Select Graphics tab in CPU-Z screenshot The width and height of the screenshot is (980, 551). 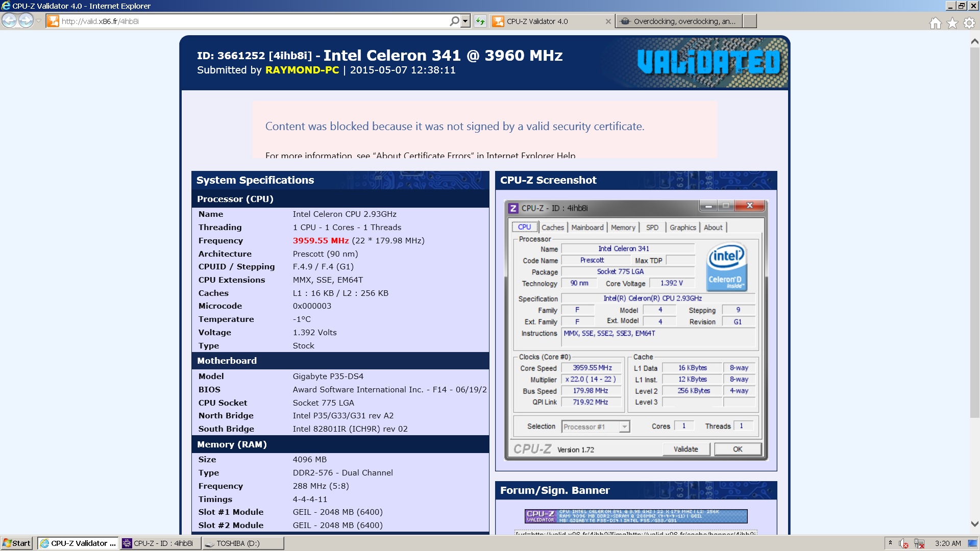click(683, 228)
